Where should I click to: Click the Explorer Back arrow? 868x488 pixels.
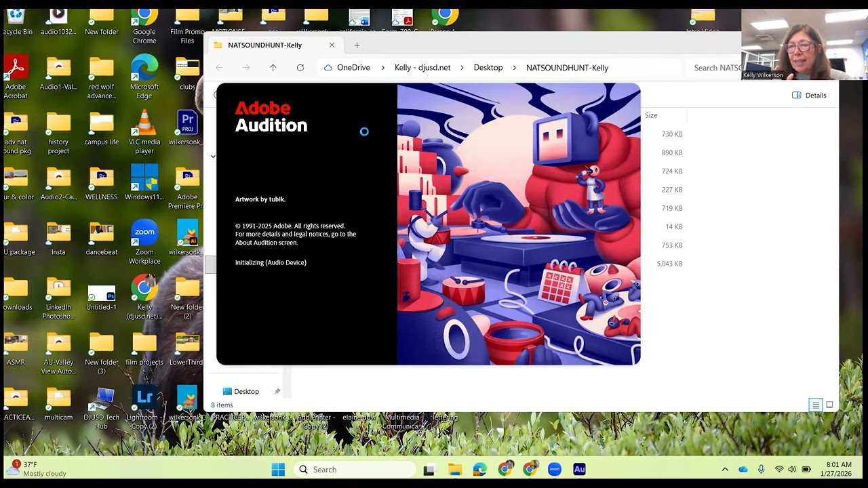[219, 68]
